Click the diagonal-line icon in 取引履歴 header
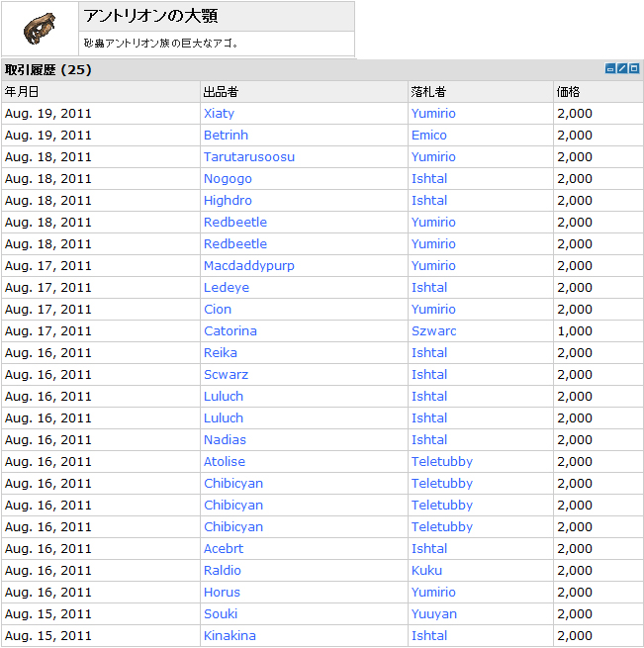Image resolution: width=644 pixels, height=648 pixels. 622,68
